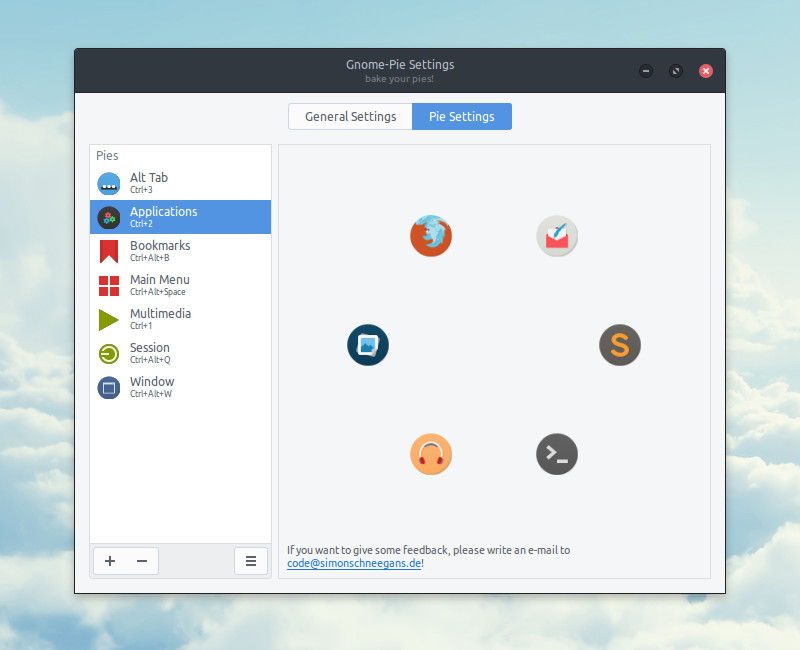
Task: Click the headphones music player slice icon
Action: (x=431, y=454)
